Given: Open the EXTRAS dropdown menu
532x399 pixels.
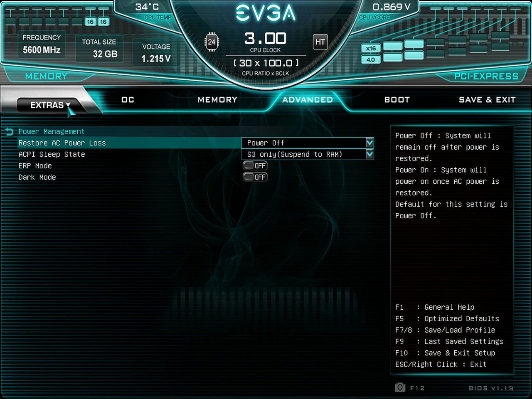Looking at the screenshot, I should coord(50,105).
